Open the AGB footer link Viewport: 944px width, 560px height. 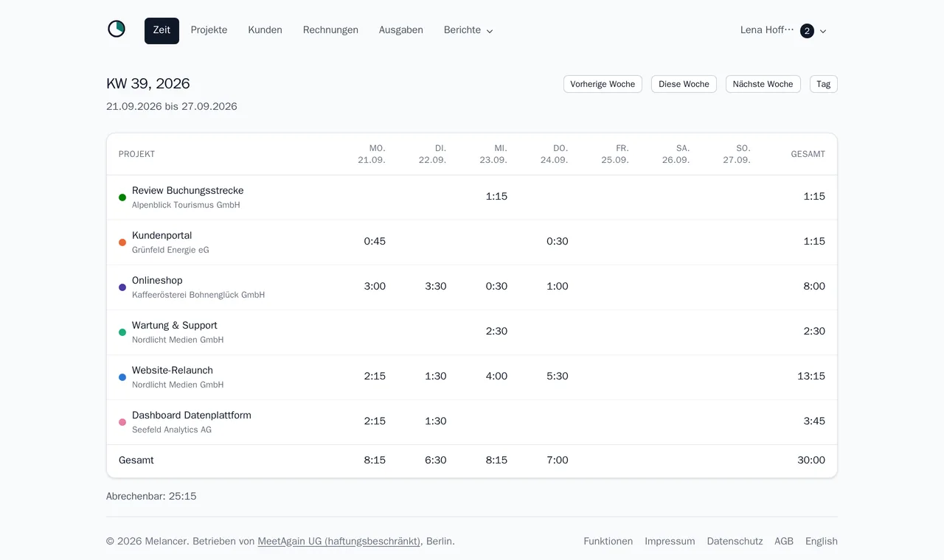coord(784,541)
